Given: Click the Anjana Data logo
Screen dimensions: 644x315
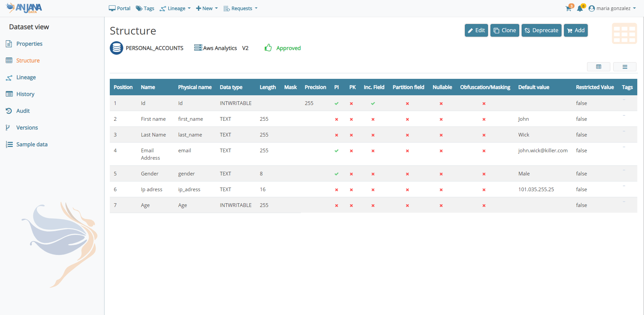Looking at the screenshot, I should [24, 8].
